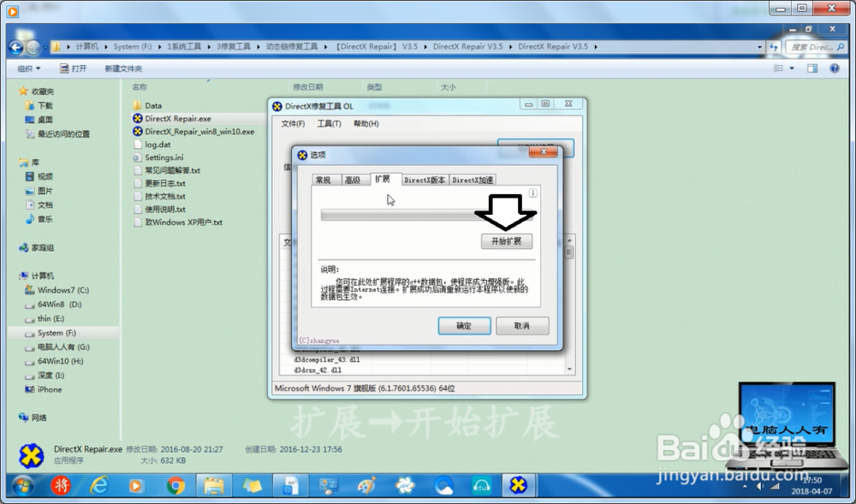Confirm options with the 确定 button
Viewport: 856px width, 504px height.
point(464,326)
